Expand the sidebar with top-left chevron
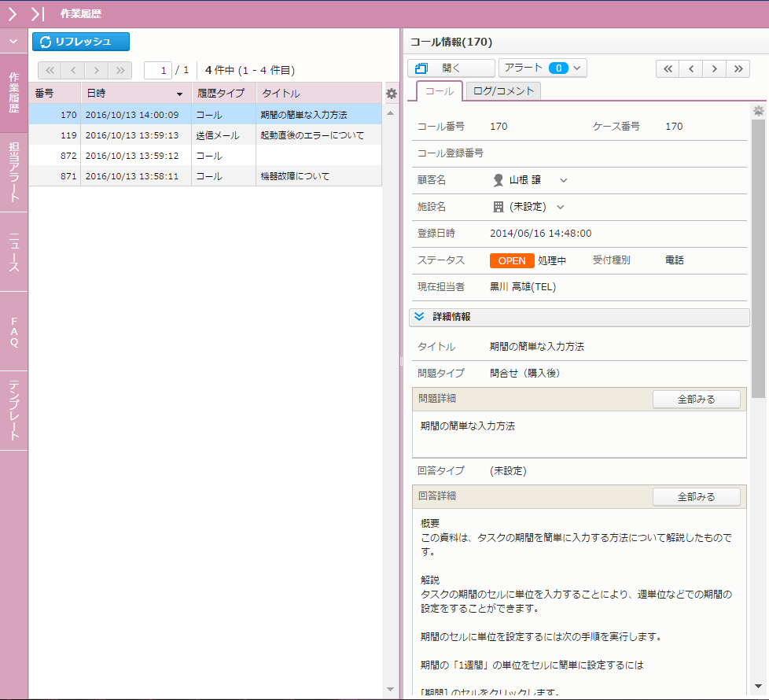769x700 pixels. 13,13
